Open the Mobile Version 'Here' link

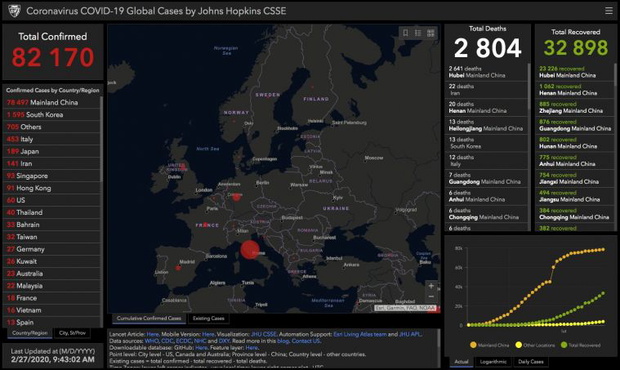coord(208,334)
